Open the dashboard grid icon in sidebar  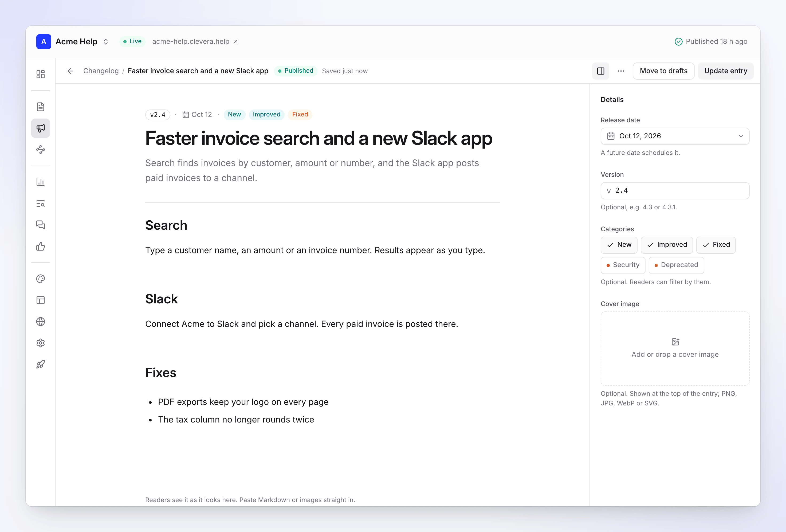(41, 74)
